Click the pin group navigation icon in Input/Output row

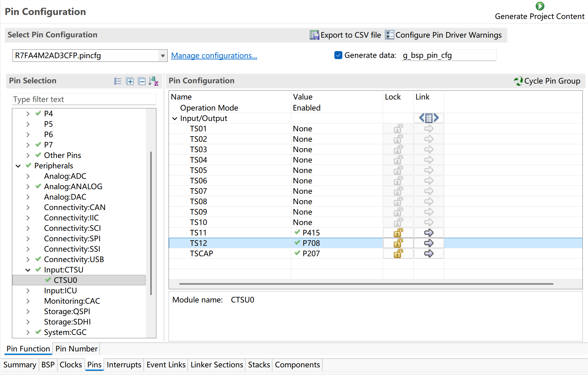click(429, 118)
